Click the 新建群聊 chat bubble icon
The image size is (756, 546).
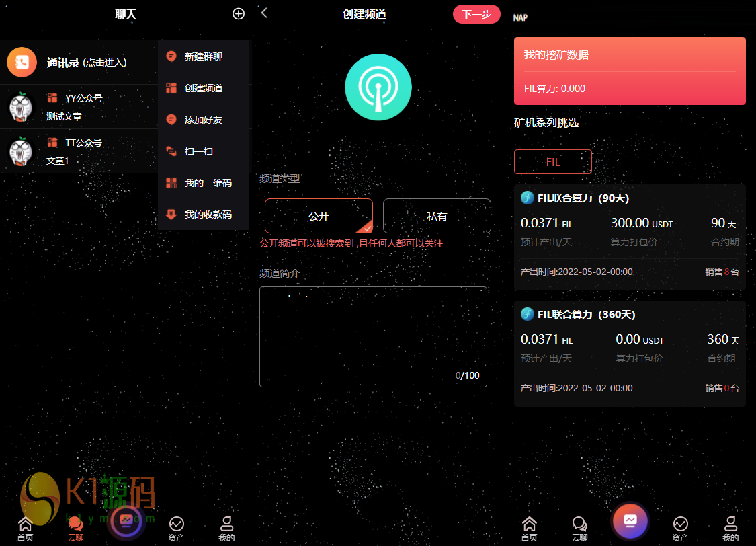[x=171, y=56]
